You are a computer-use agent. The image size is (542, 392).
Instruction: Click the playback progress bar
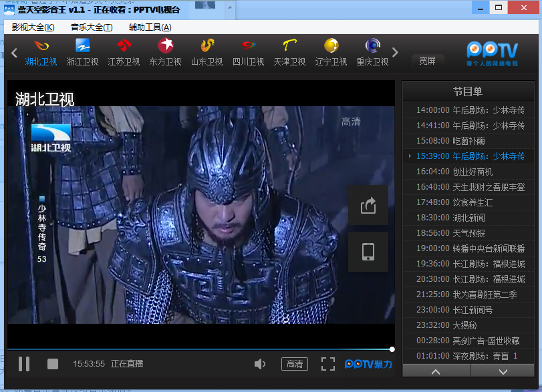click(200, 349)
